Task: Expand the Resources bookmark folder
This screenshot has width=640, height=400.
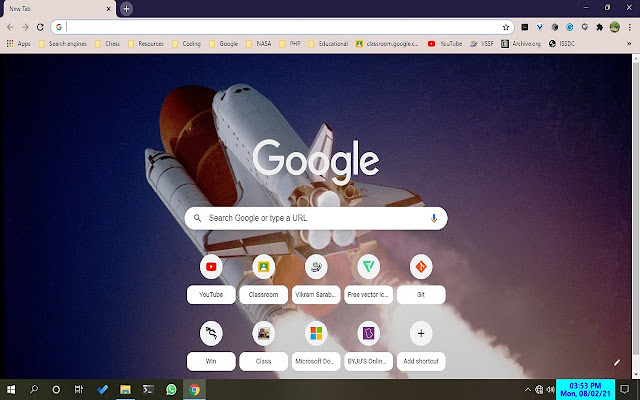Action: point(146,44)
